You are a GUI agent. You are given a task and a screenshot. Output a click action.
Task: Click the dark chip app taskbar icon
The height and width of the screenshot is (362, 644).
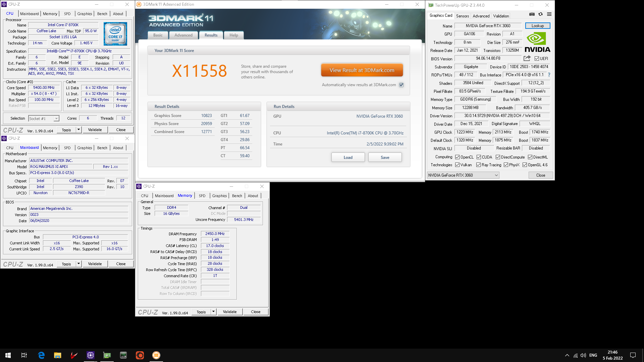pos(123,355)
